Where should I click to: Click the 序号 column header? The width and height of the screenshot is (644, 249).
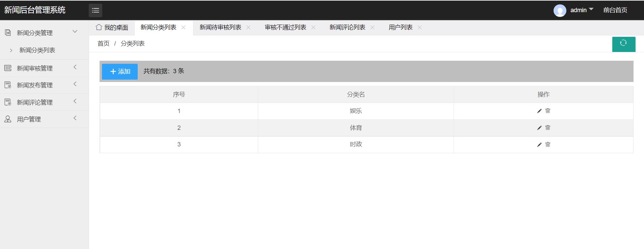179,94
